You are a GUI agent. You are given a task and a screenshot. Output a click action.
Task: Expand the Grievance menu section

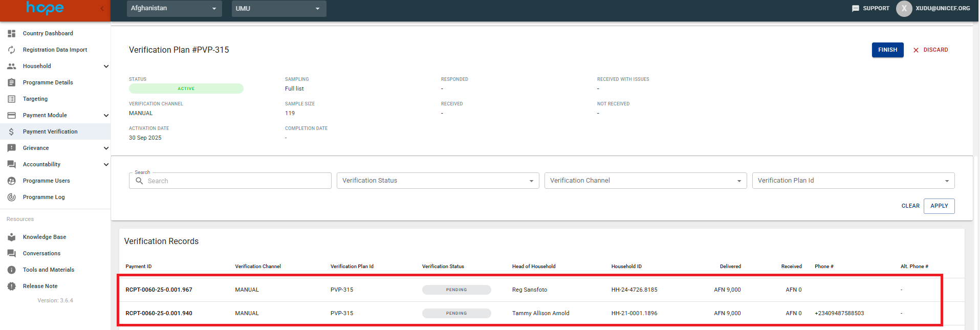106,148
